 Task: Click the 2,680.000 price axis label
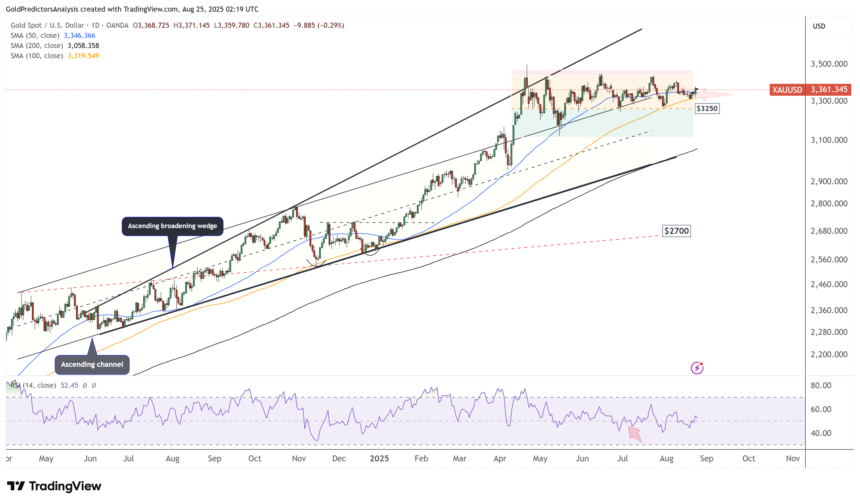click(x=829, y=231)
